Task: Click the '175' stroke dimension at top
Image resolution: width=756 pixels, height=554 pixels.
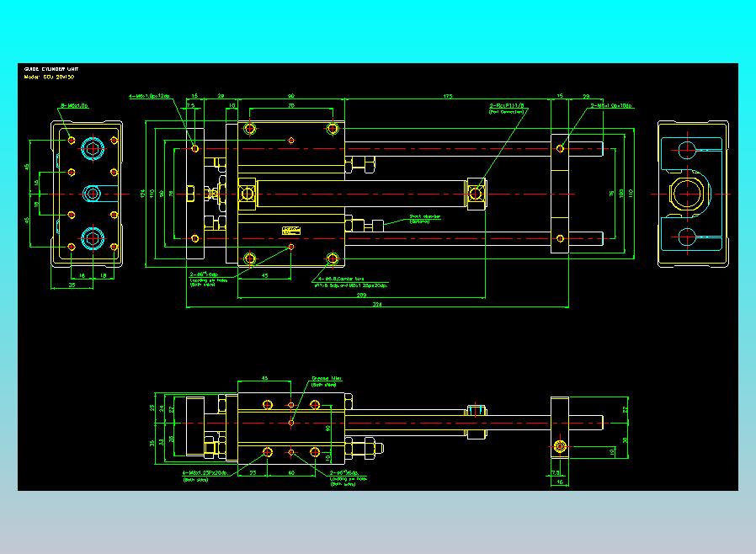Action: pyautogui.click(x=448, y=97)
